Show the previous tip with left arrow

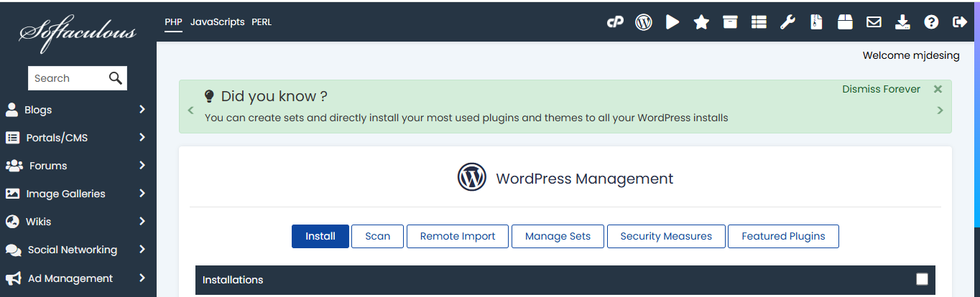pyautogui.click(x=190, y=110)
